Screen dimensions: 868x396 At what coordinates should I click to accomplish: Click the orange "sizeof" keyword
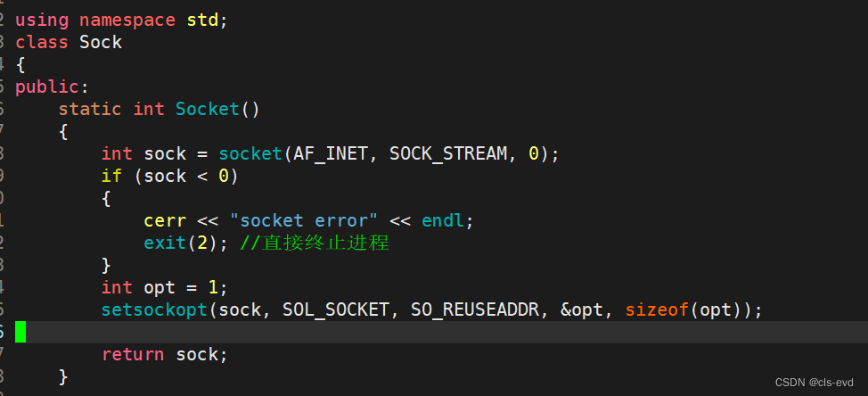coord(657,309)
